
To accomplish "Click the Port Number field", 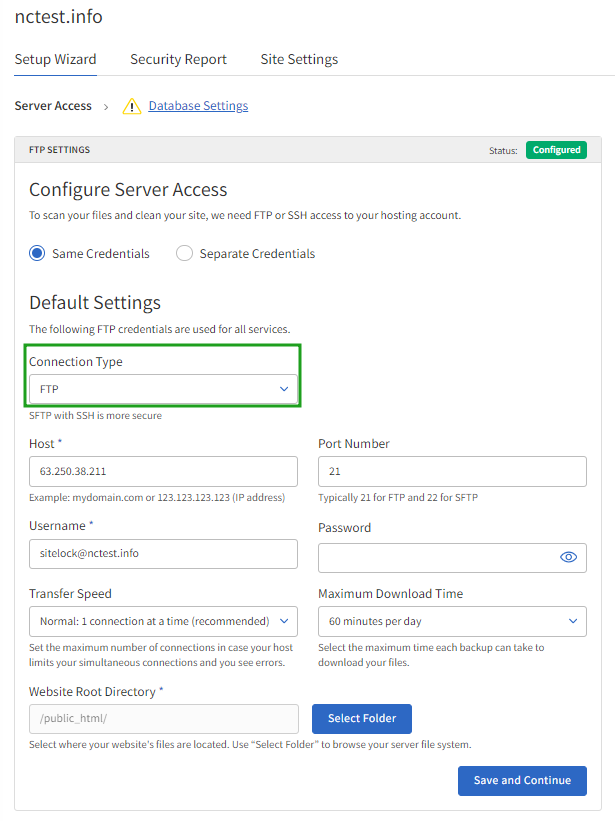I will click(x=452, y=471).
